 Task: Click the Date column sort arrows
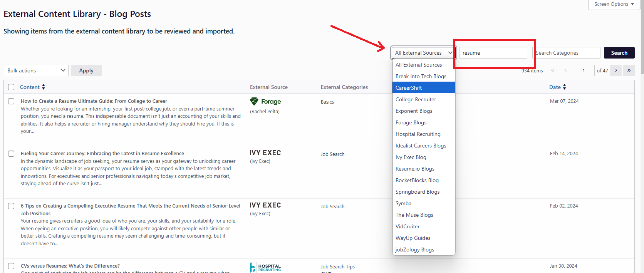(x=564, y=87)
